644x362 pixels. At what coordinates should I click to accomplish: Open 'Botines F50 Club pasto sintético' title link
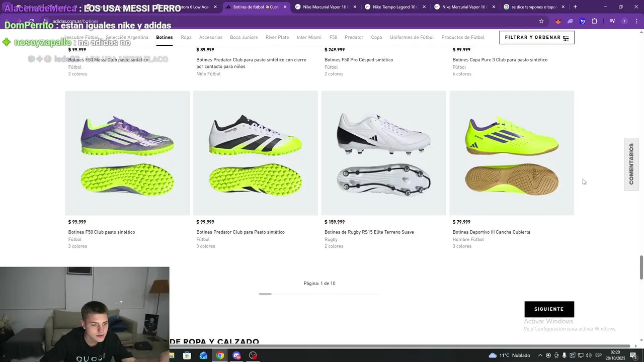102,232
